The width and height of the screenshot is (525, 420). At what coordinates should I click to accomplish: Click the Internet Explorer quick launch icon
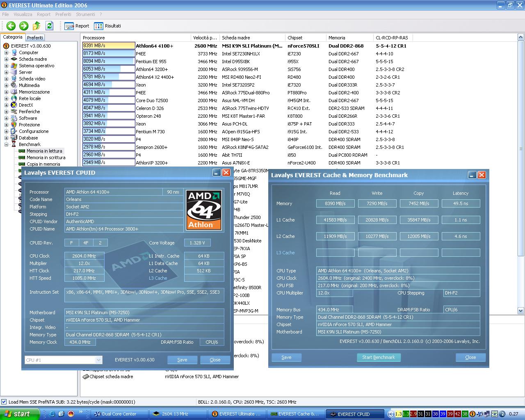coord(52,414)
